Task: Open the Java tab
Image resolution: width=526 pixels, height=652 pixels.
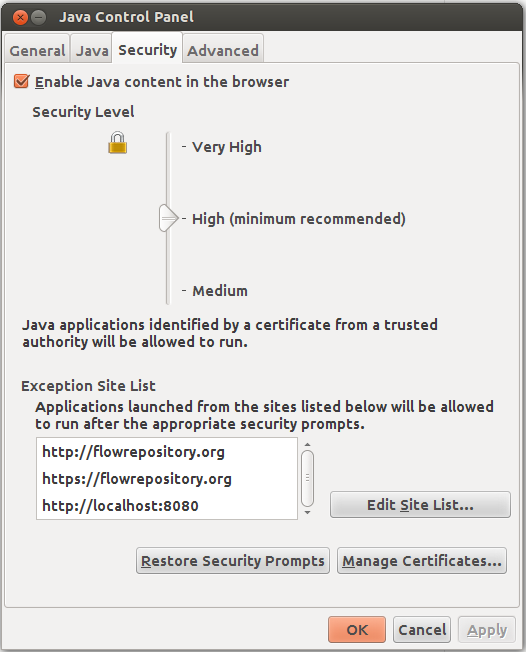Action: [92, 51]
